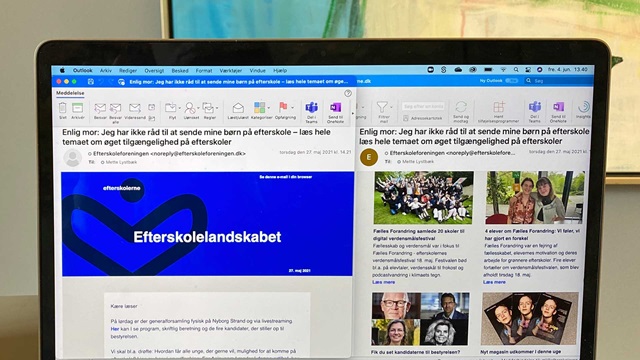640x360 pixels.
Task: Expand the Kategoriser dropdown arrow
Action: [x=269, y=108]
